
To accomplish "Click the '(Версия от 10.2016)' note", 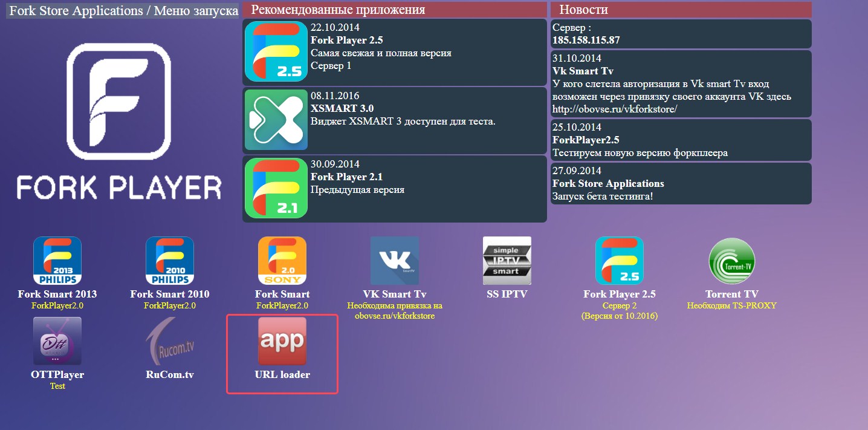I will [x=620, y=316].
